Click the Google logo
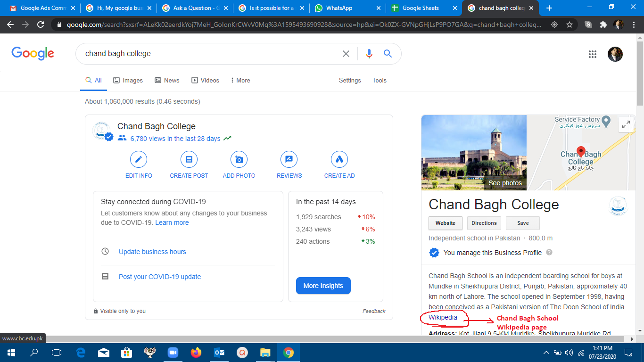 tap(33, 54)
